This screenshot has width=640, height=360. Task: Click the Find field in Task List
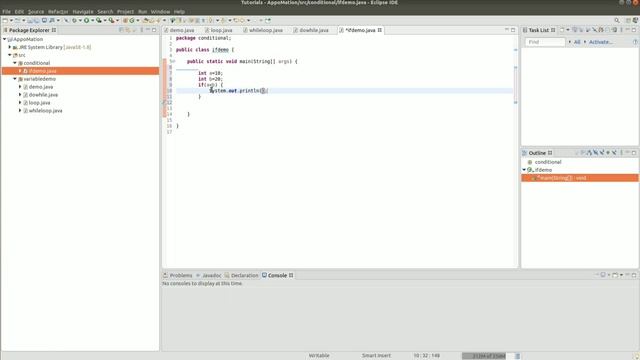pos(545,42)
